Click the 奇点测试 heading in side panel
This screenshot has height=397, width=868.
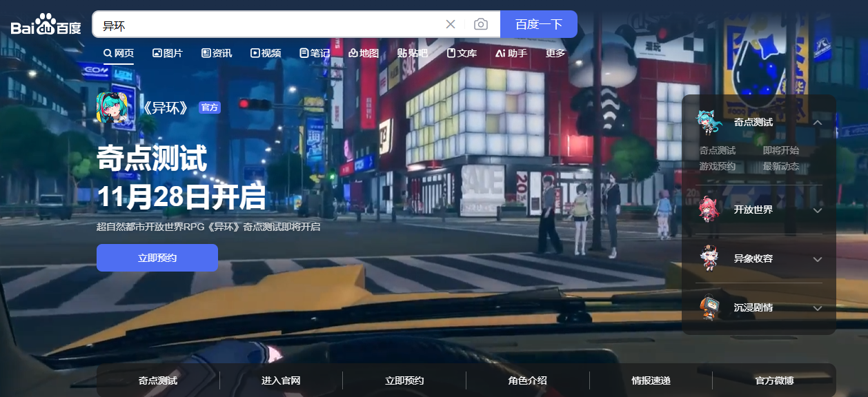tap(753, 123)
